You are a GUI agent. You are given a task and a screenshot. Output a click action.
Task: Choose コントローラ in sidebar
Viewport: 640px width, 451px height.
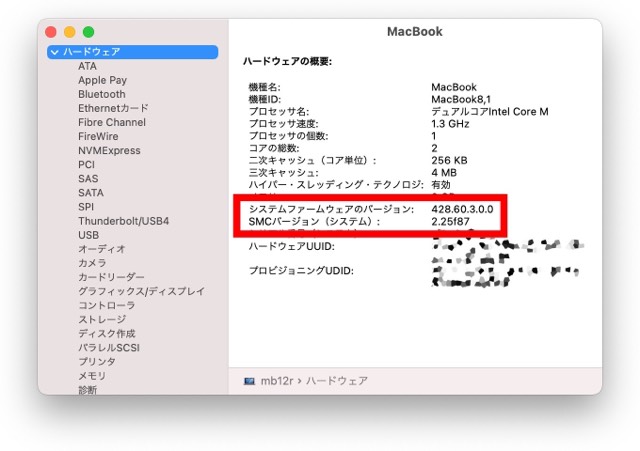point(107,305)
